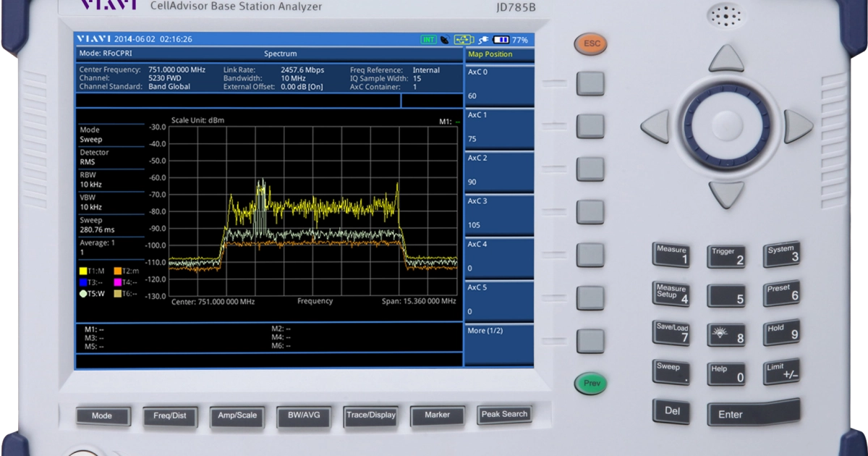Click the Sweep decimal-point key
Image resolution: width=868 pixels, height=456 pixels.
pyautogui.click(x=671, y=371)
